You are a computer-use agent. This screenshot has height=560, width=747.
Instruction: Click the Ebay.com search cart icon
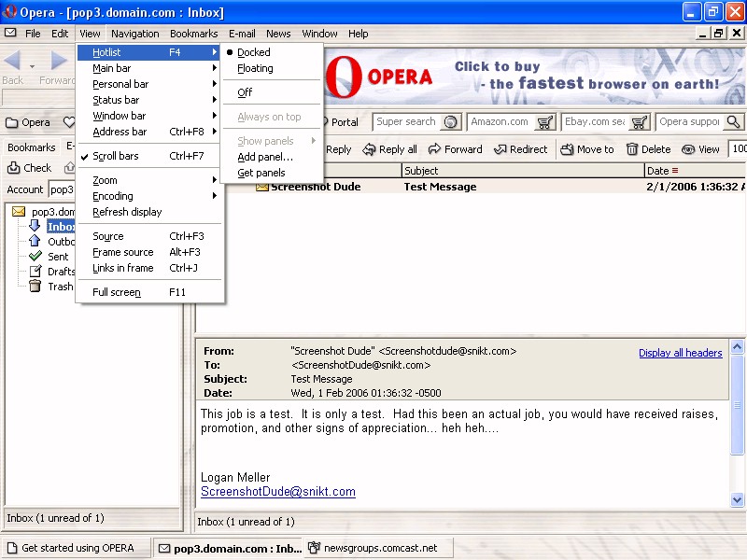coord(639,122)
